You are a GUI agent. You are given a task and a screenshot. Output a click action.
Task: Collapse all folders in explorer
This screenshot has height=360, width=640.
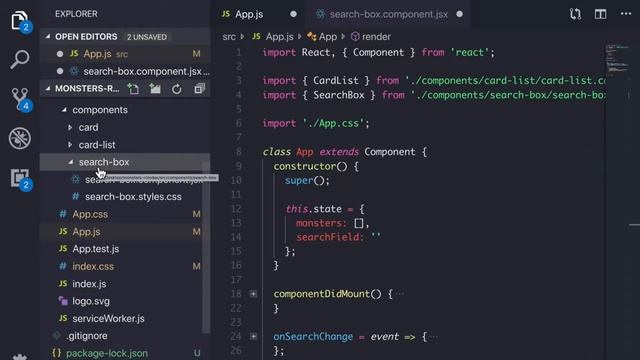(199, 89)
